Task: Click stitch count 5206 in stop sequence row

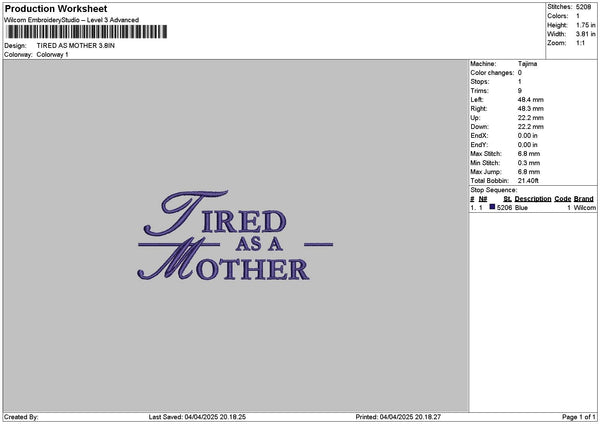Action: click(504, 208)
